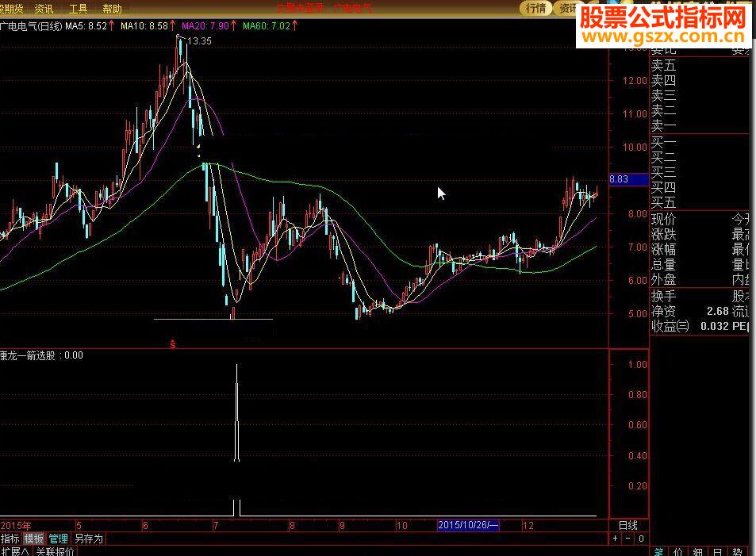The height and width of the screenshot is (556, 756).
Task: Switch to the 笔 tab at bottom right
Action: (658, 552)
